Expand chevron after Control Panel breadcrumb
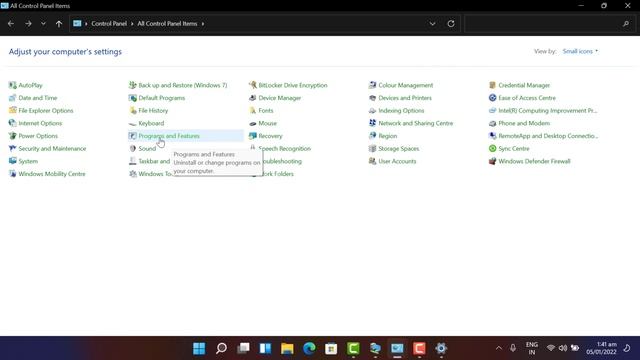640x360 pixels. pyautogui.click(x=132, y=24)
